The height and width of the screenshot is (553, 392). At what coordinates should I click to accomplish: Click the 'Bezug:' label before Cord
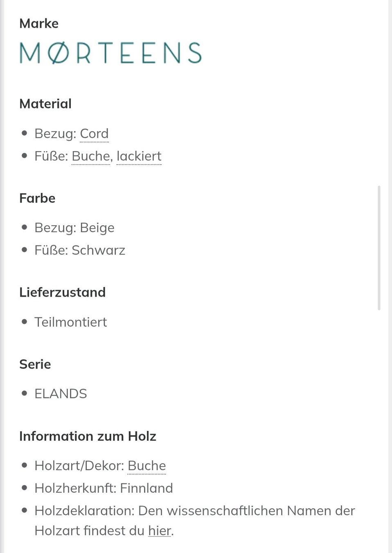pyautogui.click(x=55, y=134)
